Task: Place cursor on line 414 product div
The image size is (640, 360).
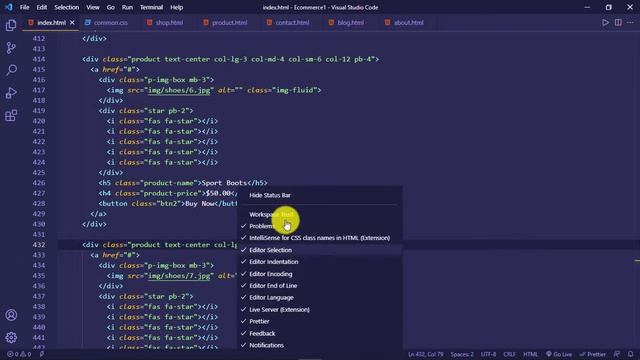Action: click(230, 59)
